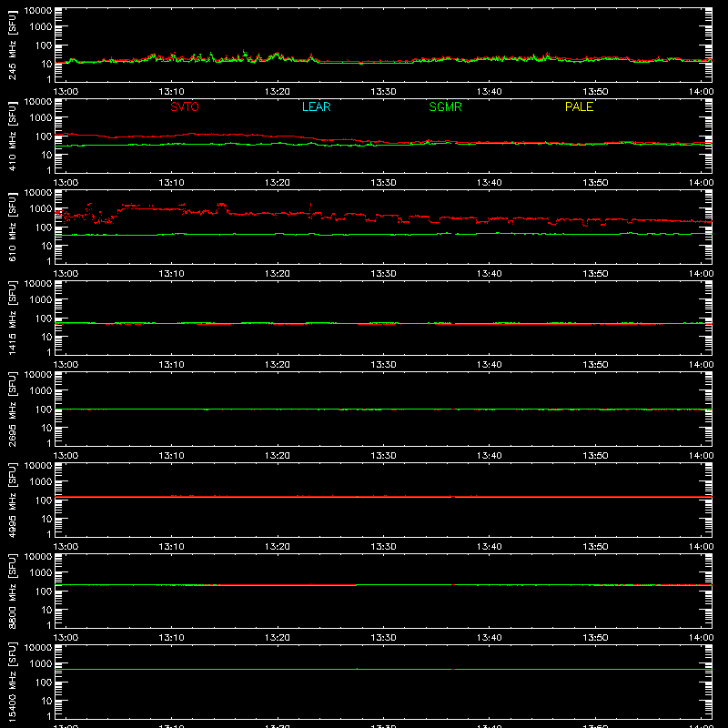Click the 13:10 tick label below 2695 MHz plot
The image size is (728, 728).
tap(171, 456)
